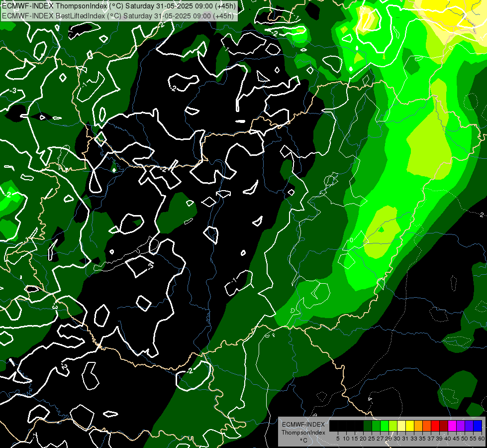
Task: Select the blue 55-60 legend swatch
Action: coord(478,426)
